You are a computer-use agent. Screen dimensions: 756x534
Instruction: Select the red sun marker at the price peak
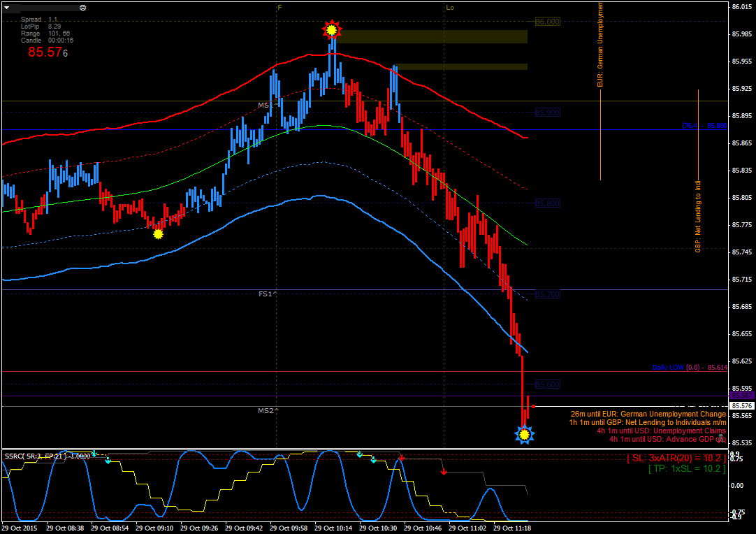click(x=331, y=30)
